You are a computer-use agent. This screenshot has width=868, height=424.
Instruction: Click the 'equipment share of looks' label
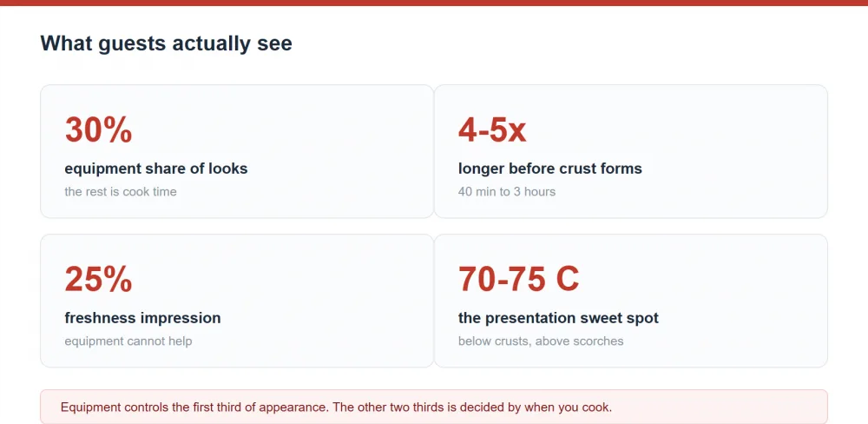156,169
